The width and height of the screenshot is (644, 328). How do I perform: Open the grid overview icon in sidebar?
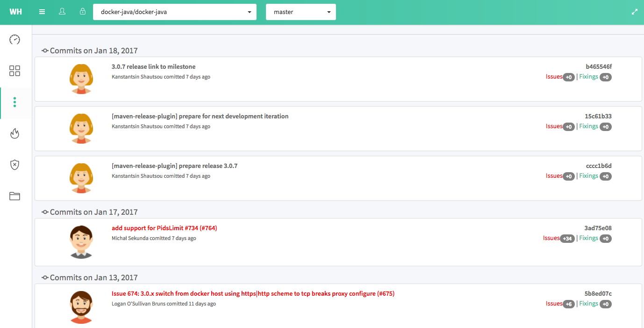pos(15,71)
